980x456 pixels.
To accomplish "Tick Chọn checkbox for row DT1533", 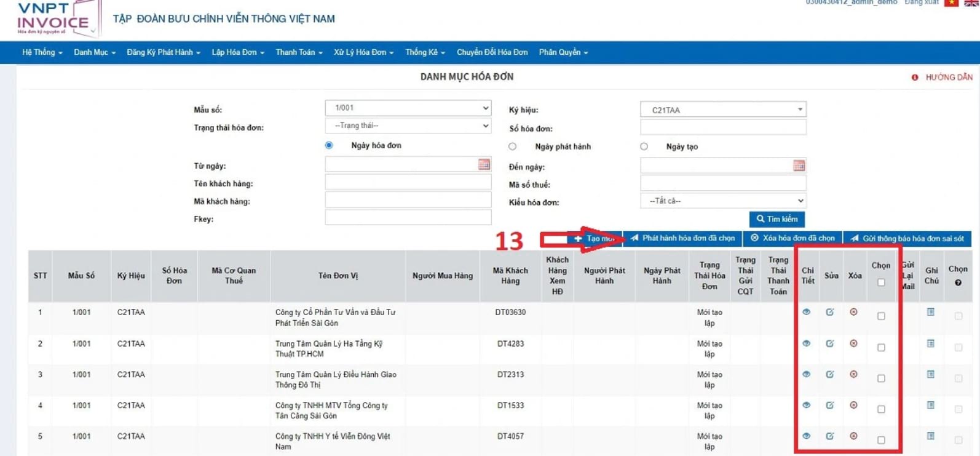I will point(881,409).
